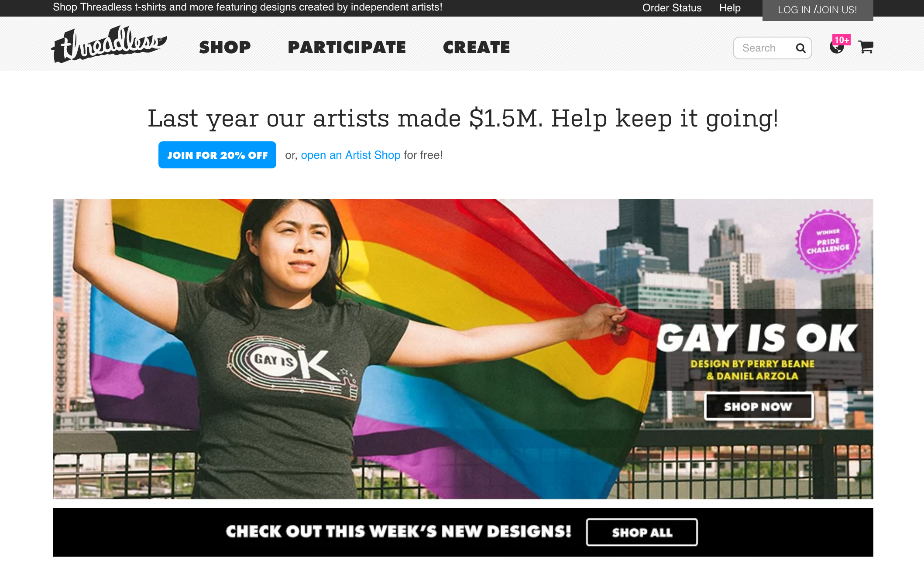
Task: Click the 10+ notification badge
Action: click(842, 40)
